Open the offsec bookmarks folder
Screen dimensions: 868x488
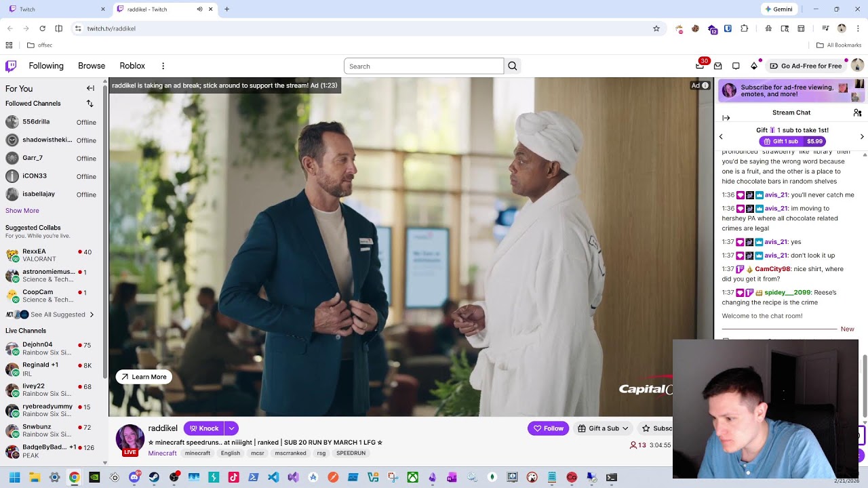pos(39,45)
